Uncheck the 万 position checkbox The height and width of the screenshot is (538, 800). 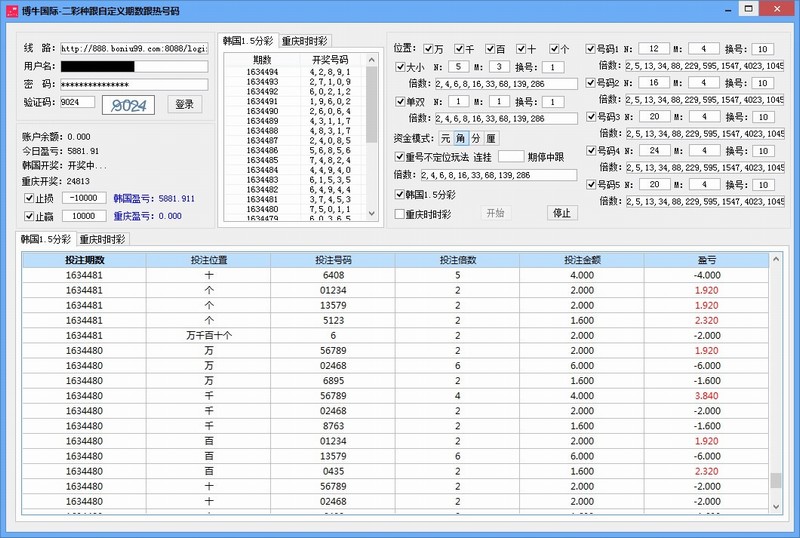coord(429,48)
